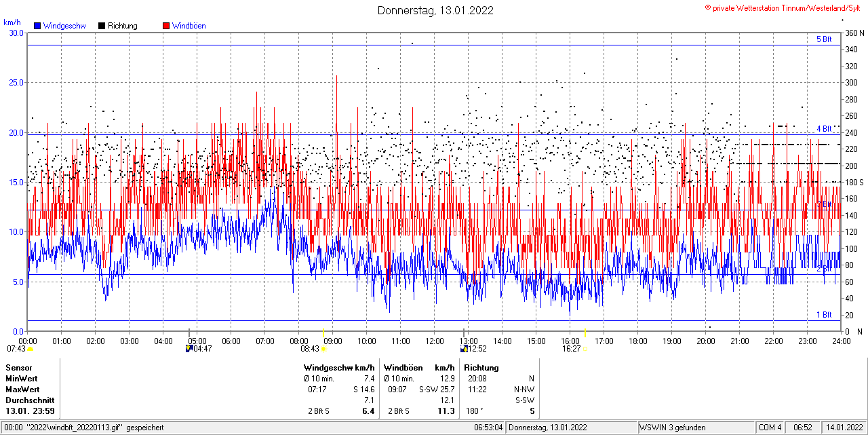Click the 06:00 time axis label
This screenshot has width=868, height=435.
click(x=231, y=341)
